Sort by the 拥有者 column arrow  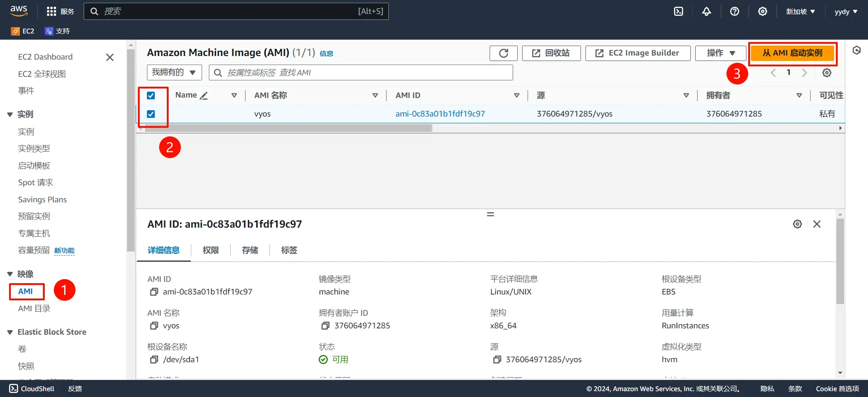coord(799,95)
